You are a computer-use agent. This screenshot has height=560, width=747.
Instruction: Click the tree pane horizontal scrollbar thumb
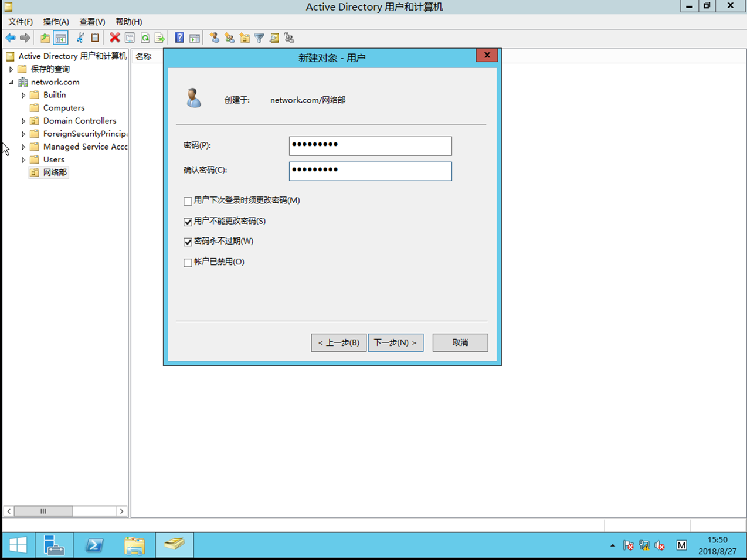43,511
